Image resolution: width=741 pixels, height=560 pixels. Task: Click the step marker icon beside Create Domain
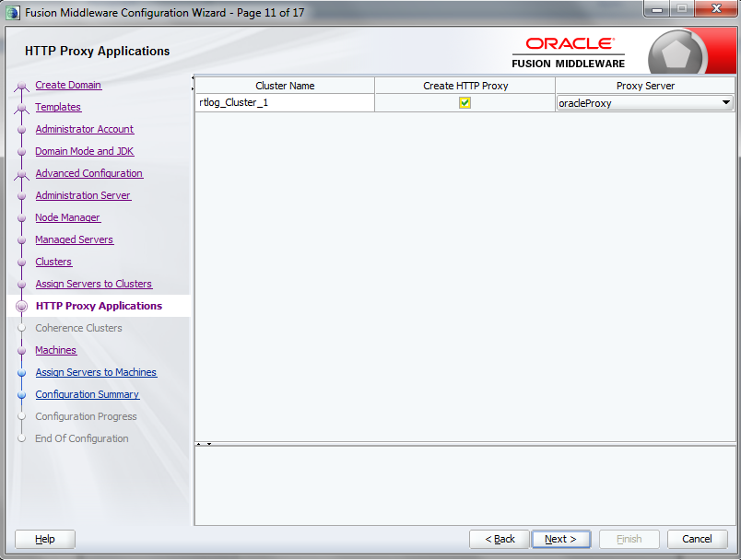pyautogui.click(x=20, y=85)
